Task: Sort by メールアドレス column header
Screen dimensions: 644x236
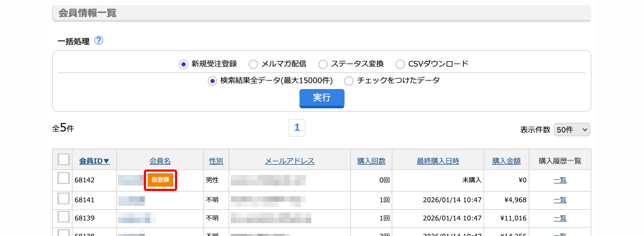Action: click(x=289, y=160)
